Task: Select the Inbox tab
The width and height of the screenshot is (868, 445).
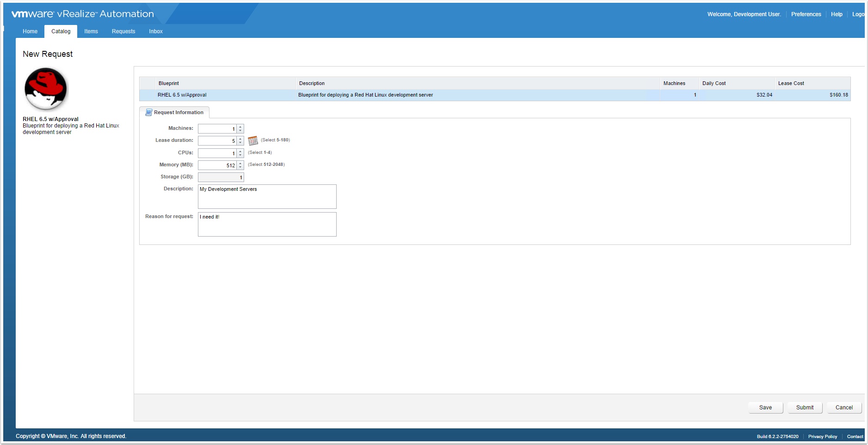Action: pos(156,31)
